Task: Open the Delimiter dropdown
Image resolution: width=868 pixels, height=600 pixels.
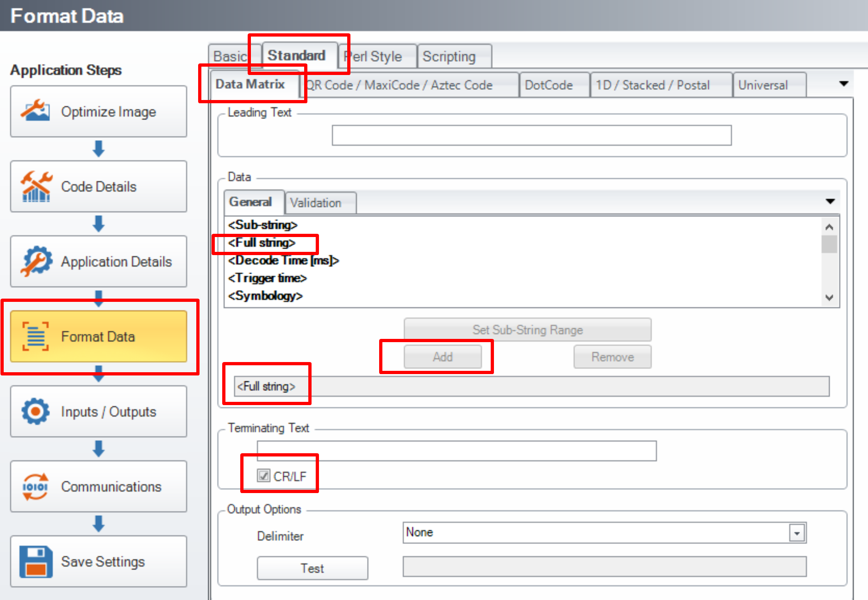Action: pos(797,533)
